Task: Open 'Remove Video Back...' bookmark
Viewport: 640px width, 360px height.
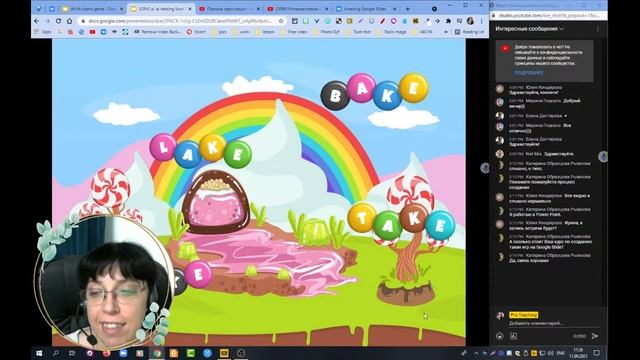Action: point(157,32)
